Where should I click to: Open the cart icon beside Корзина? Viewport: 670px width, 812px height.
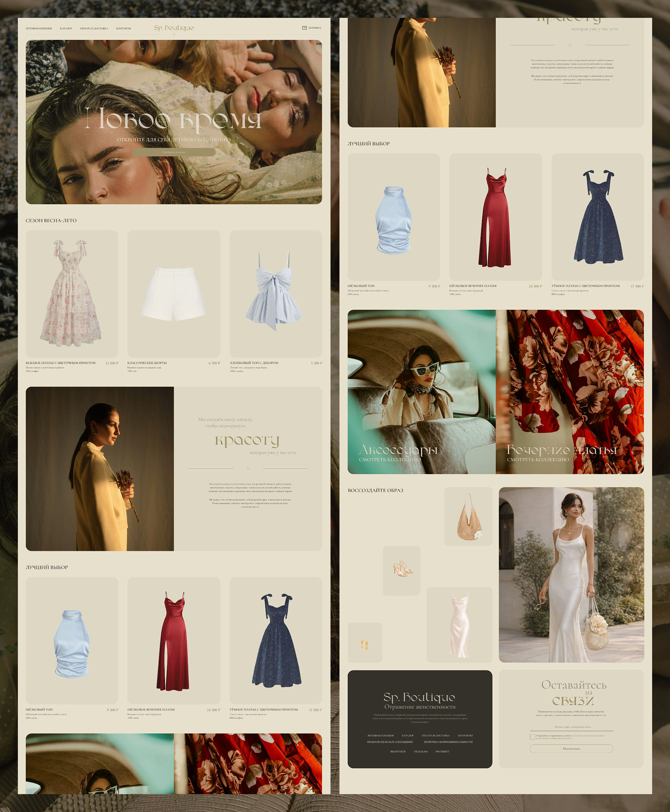point(304,28)
